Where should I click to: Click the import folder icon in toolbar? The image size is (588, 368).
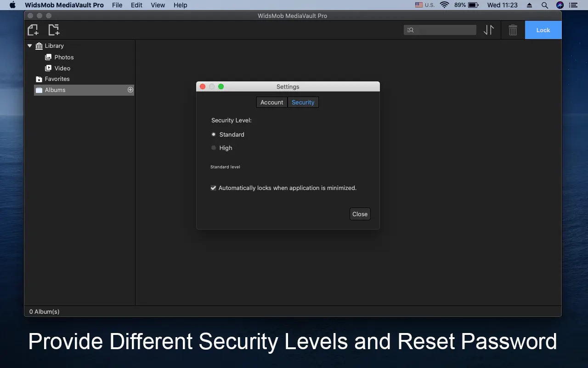coord(54,30)
